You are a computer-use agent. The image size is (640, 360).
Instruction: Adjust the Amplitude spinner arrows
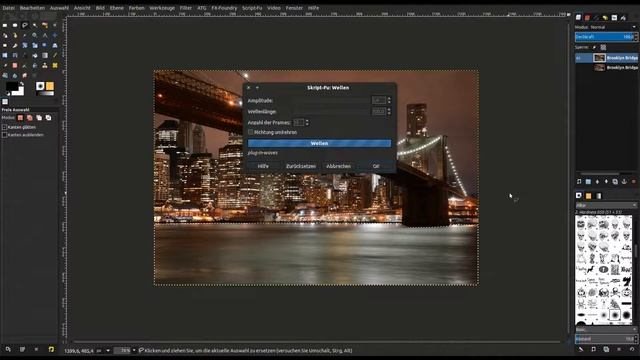[389, 100]
